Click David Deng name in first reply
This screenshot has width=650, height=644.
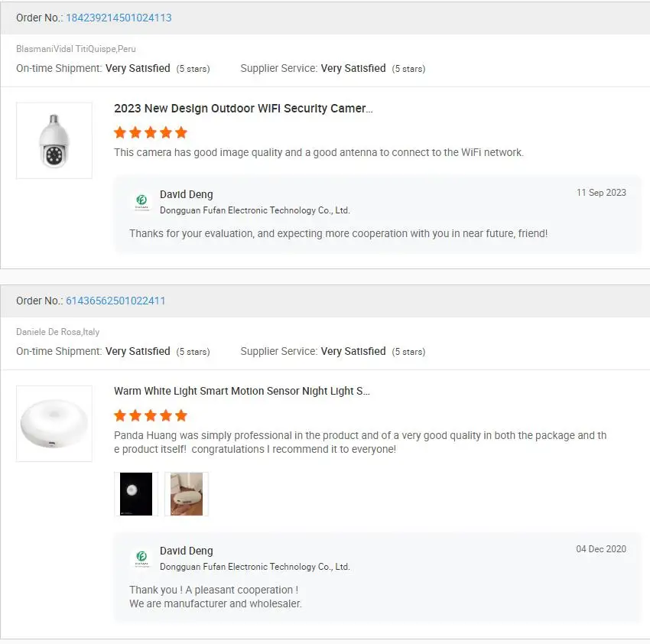pos(187,194)
